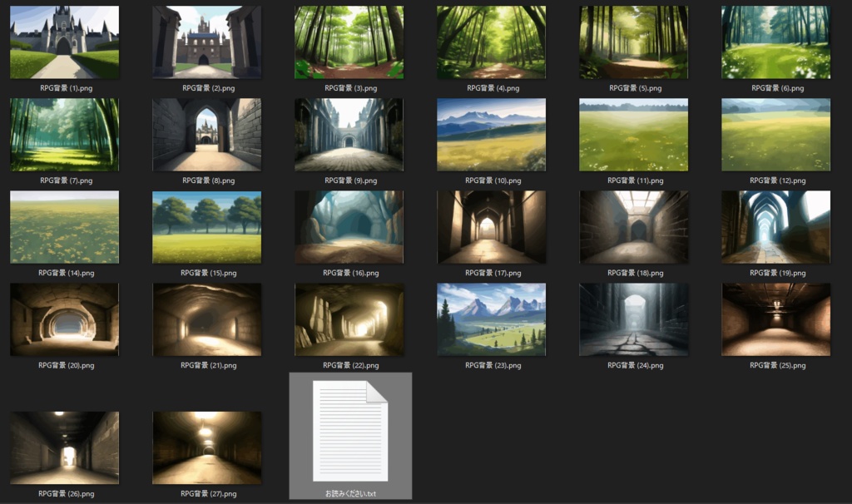852x504 pixels.
Task: Select the RPG背景 (22).png lit cave thumbnail
Action: [x=349, y=319]
